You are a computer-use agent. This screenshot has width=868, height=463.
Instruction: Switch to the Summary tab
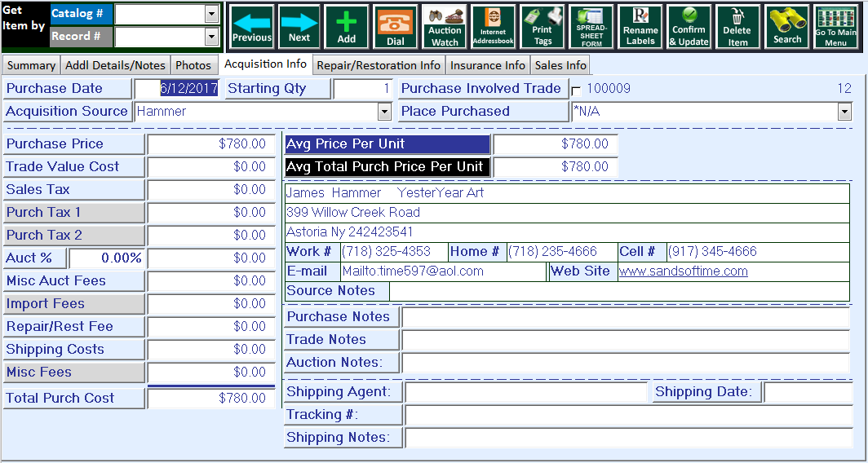pyautogui.click(x=31, y=65)
